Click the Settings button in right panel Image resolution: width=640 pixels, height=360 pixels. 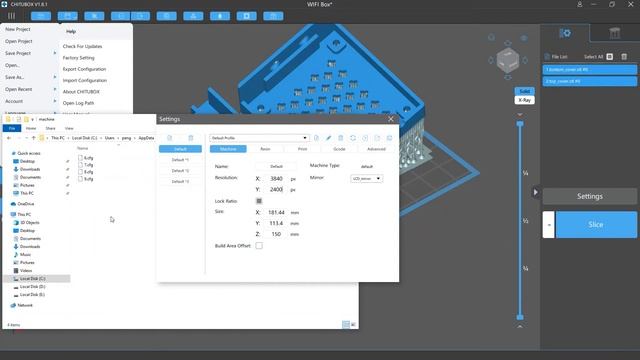point(590,196)
